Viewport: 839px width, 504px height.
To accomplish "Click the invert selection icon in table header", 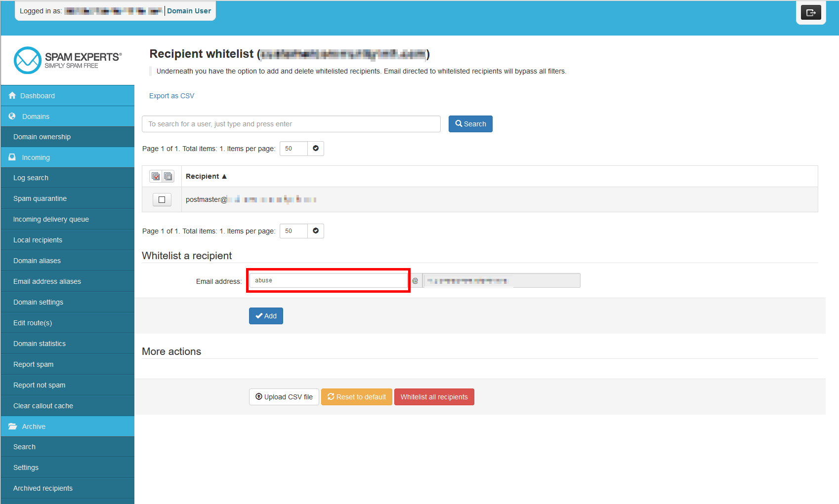I will [x=168, y=176].
